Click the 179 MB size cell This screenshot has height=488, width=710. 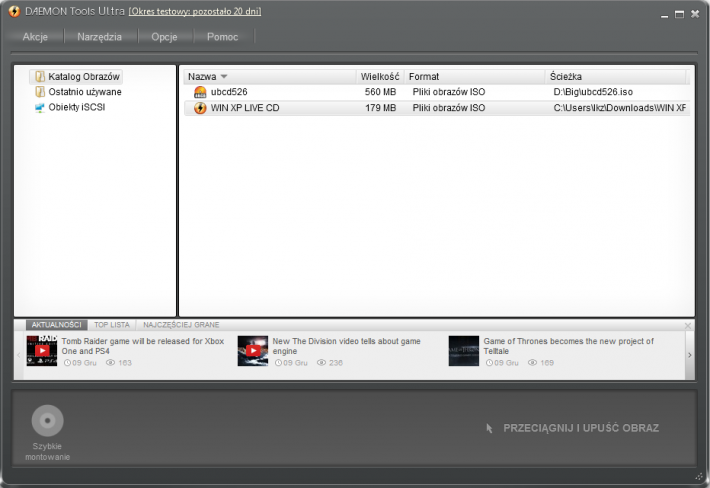(380, 108)
